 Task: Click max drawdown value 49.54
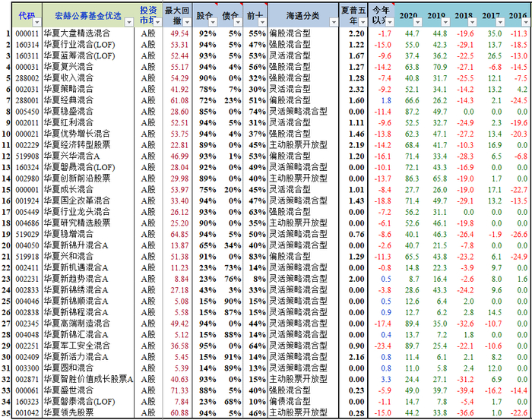click(x=179, y=33)
